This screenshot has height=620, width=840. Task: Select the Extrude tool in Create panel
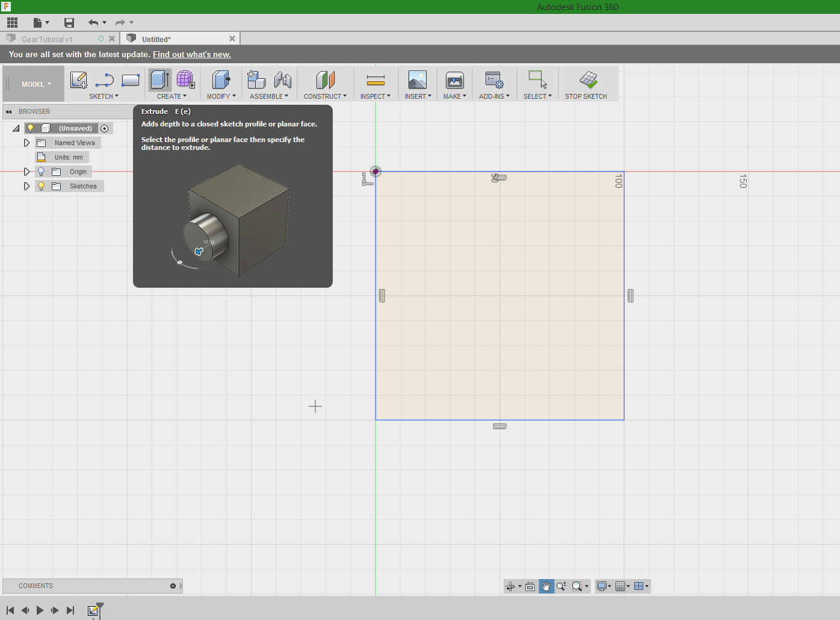click(159, 80)
